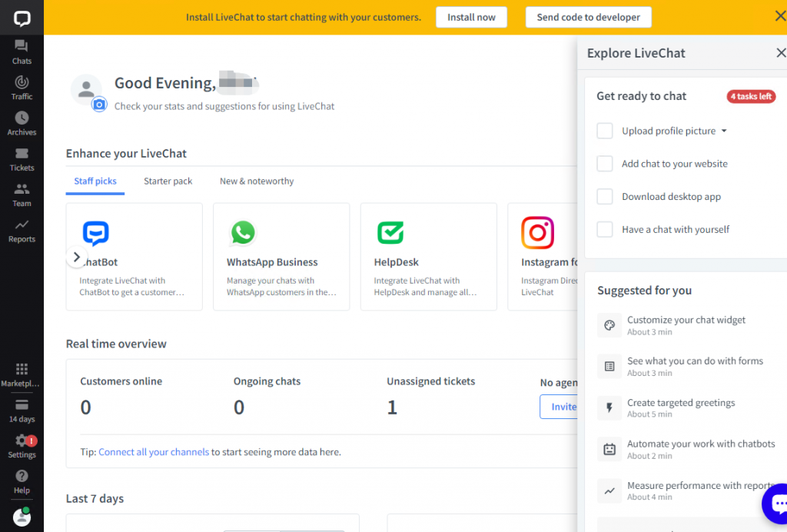The height and width of the screenshot is (532, 787).
Task: Check Add chat to your website
Action: pyautogui.click(x=605, y=164)
